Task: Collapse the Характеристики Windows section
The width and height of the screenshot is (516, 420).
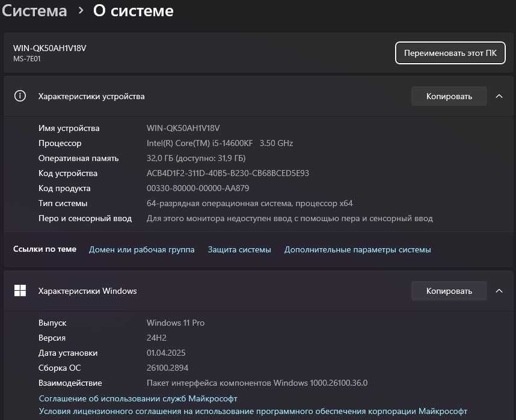Action: click(499, 291)
